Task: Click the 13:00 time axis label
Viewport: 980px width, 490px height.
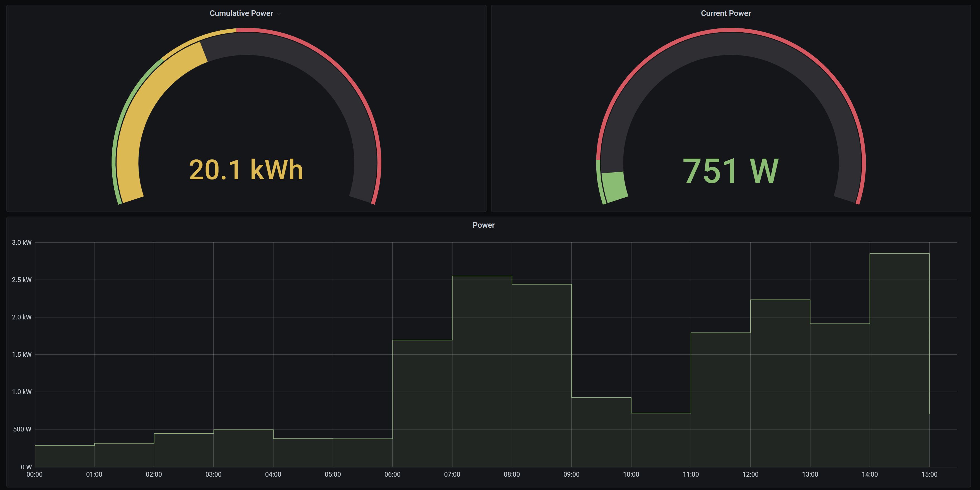Action: [810, 474]
